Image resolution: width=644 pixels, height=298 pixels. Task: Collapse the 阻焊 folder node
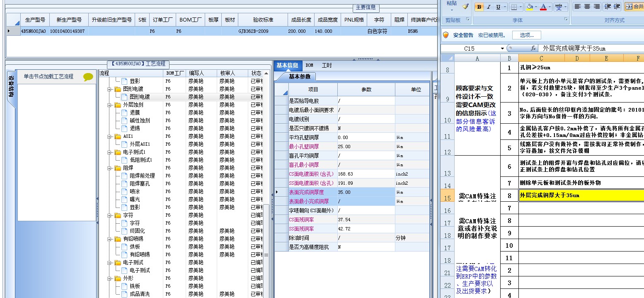(110, 168)
